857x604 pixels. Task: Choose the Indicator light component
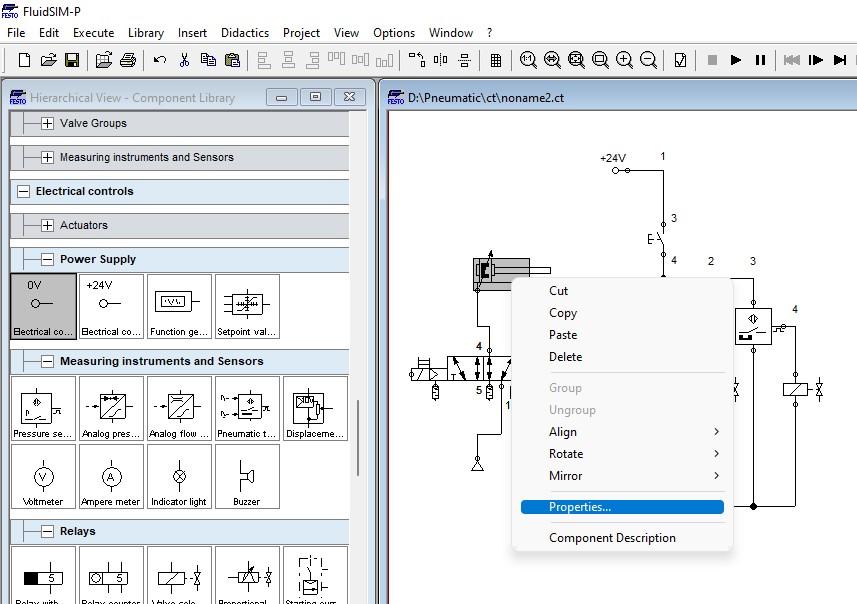[179, 476]
